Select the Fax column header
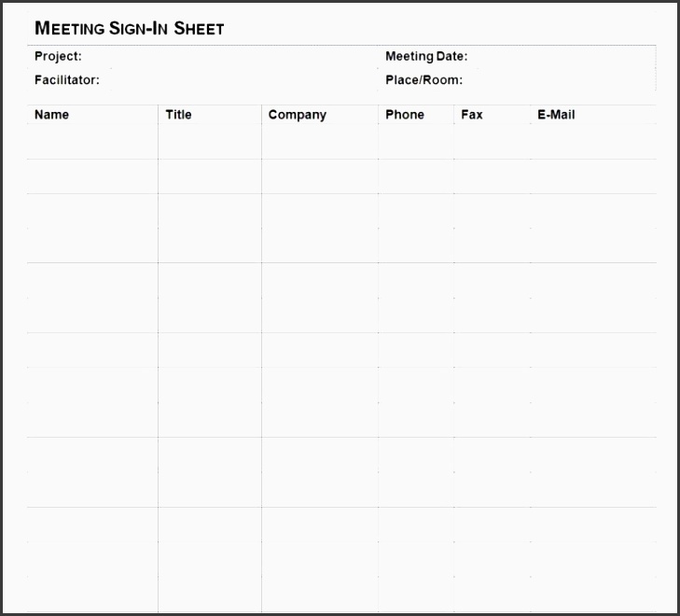This screenshot has width=680, height=616. coord(472,115)
